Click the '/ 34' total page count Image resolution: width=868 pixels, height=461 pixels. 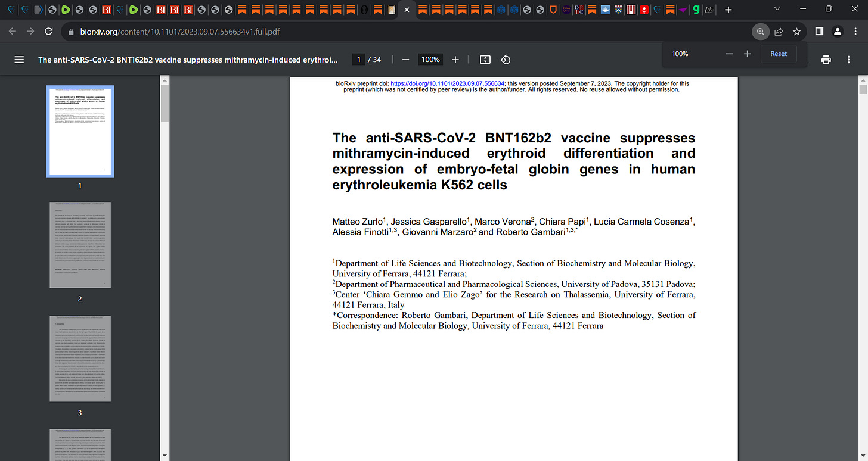tap(374, 60)
